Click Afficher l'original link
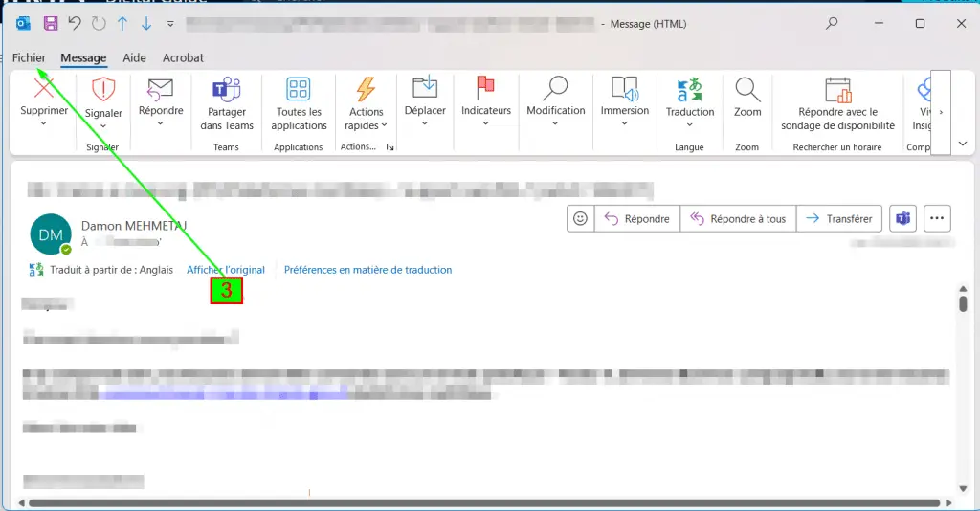The image size is (980, 511). coord(226,270)
